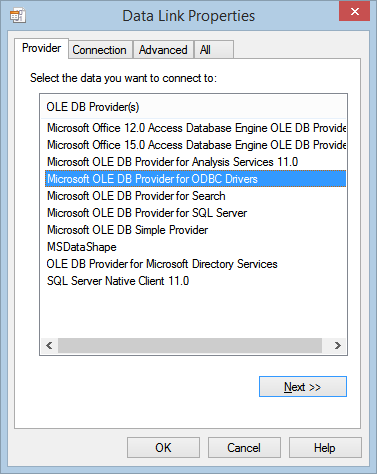Click the Data Link Properties title bar icon
Viewport: 377px width, 474px height.
tap(18, 16)
